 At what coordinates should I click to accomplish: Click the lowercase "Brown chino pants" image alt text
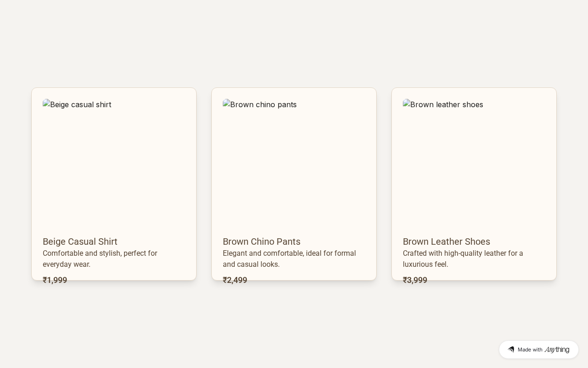click(x=263, y=105)
